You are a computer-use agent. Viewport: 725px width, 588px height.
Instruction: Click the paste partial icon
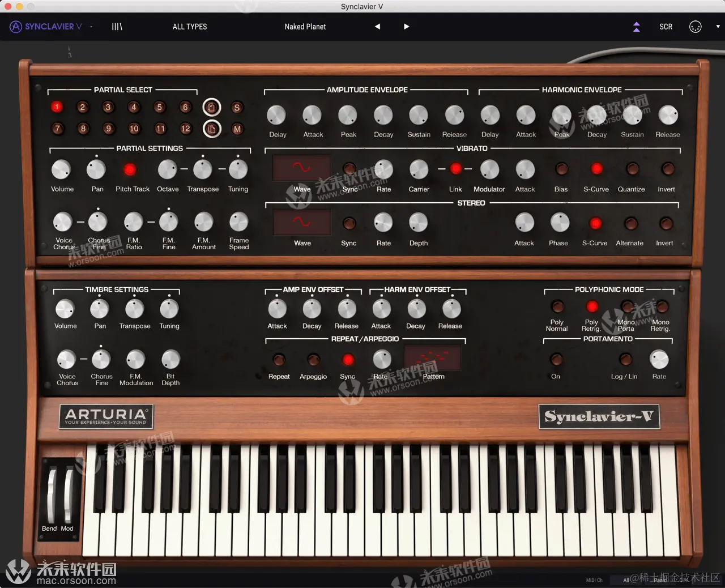point(212,129)
